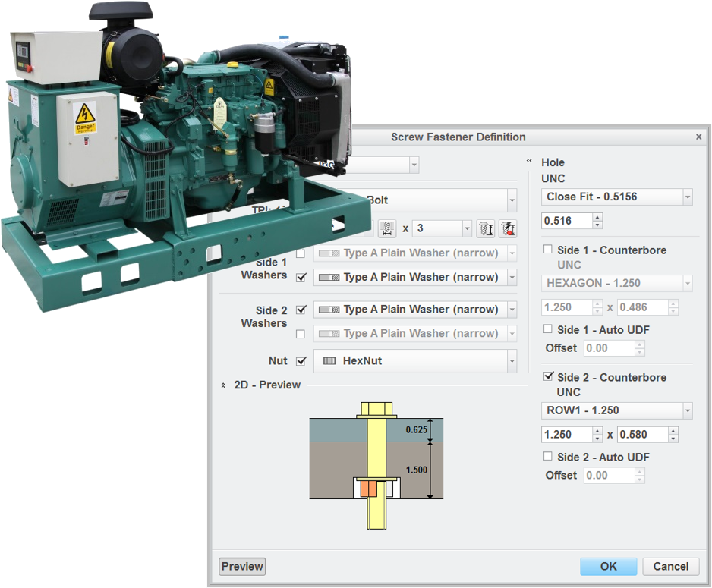Click OK to confirm the screw fastener
Image resolution: width=712 pixels, height=588 pixels.
(x=608, y=566)
